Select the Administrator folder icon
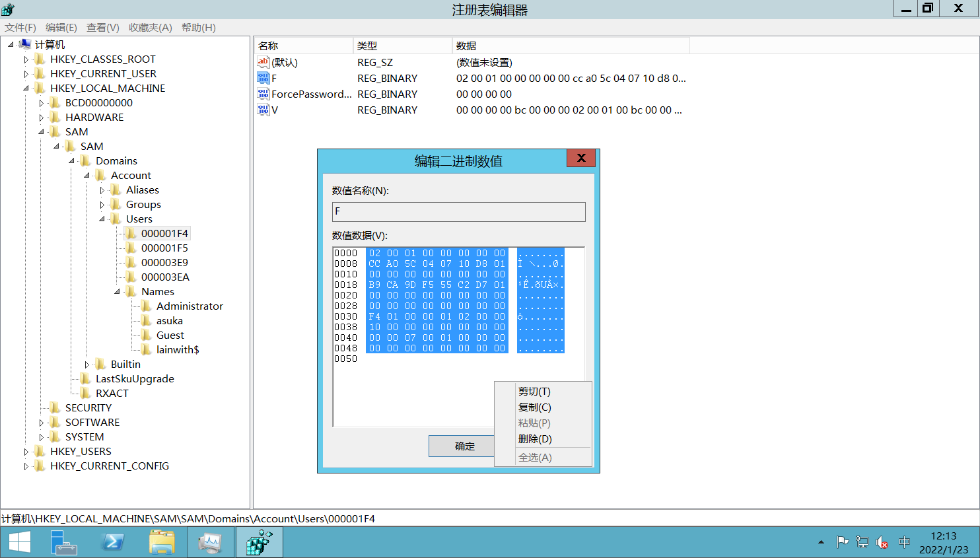The image size is (980, 558). (x=147, y=306)
